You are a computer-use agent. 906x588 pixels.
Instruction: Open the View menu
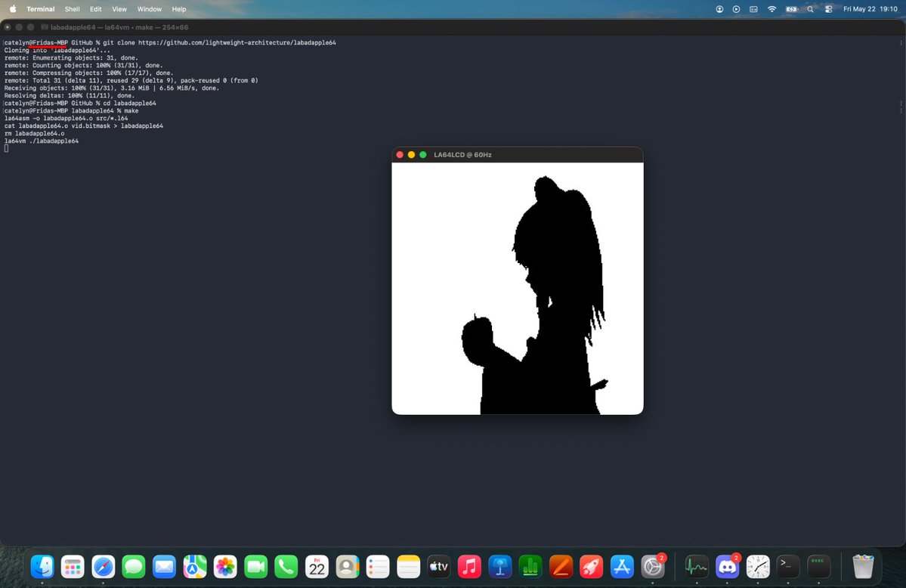(x=119, y=9)
